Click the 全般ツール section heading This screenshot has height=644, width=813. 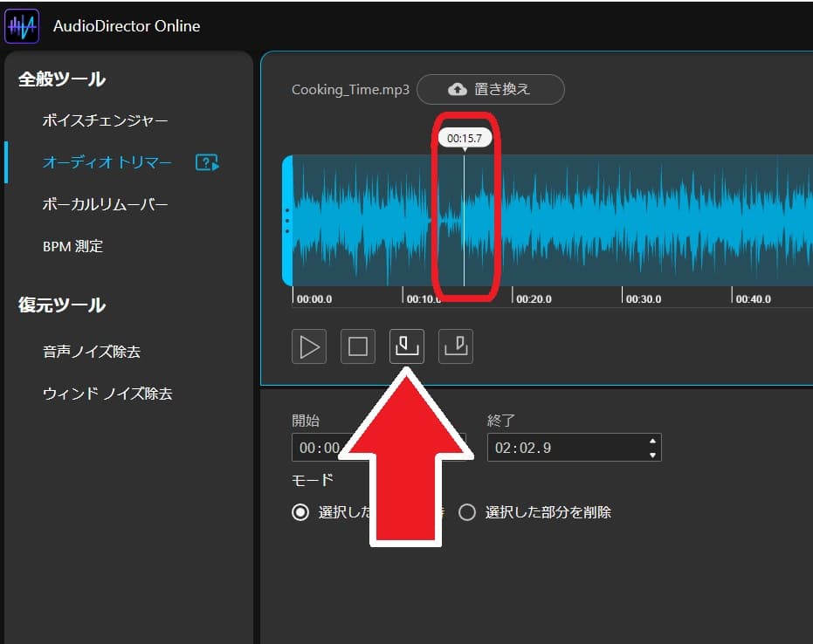click(62, 79)
